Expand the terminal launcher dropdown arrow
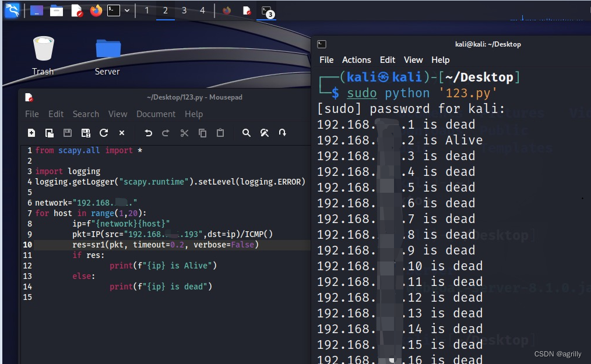The width and height of the screenshot is (591, 364). [x=127, y=10]
